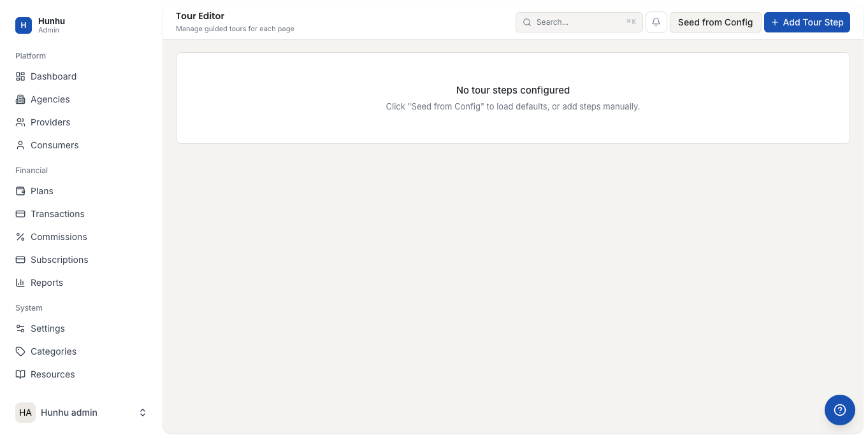Click the HA avatar

[x=25, y=413]
